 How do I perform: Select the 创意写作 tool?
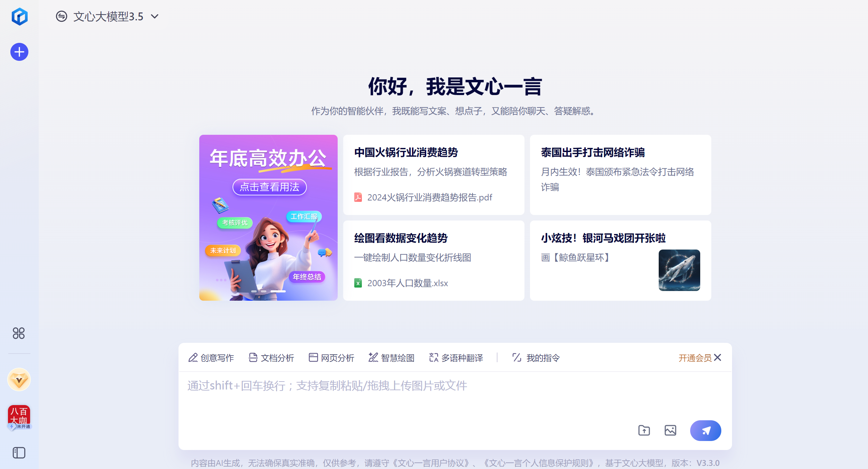tap(211, 358)
